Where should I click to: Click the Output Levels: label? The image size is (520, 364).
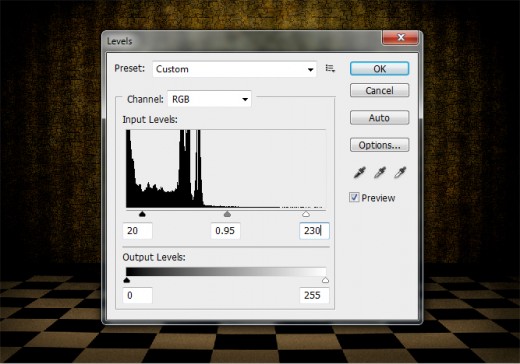coord(154,257)
